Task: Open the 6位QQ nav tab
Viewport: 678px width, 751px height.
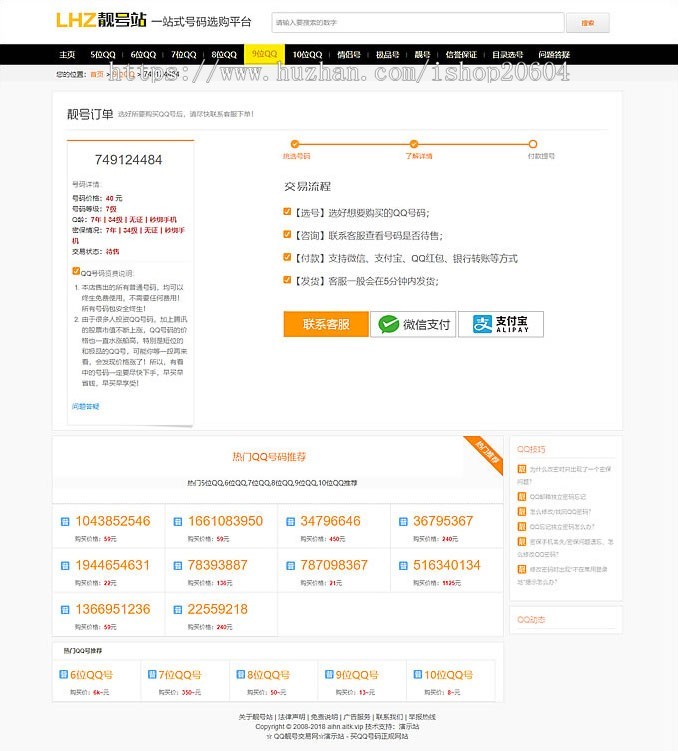Action: 143,55
